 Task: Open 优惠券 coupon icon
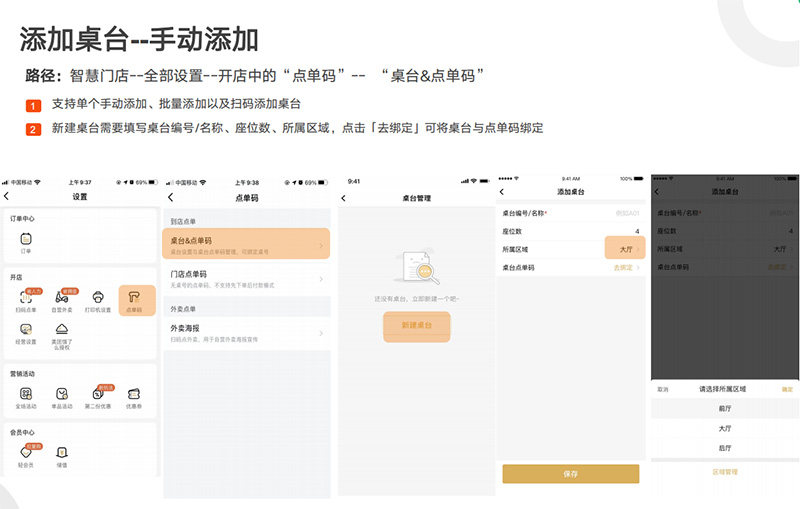(134, 398)
